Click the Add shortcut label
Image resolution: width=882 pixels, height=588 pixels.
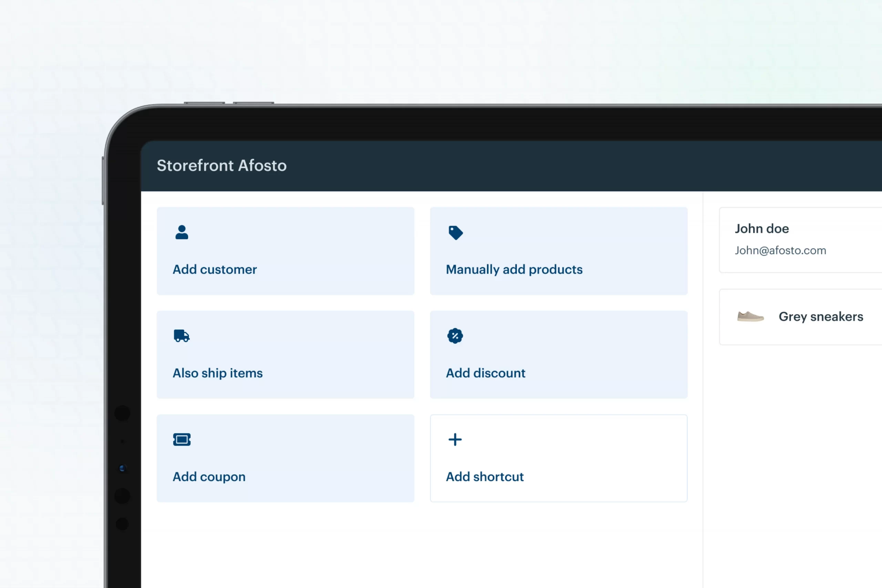coord(485,477)
